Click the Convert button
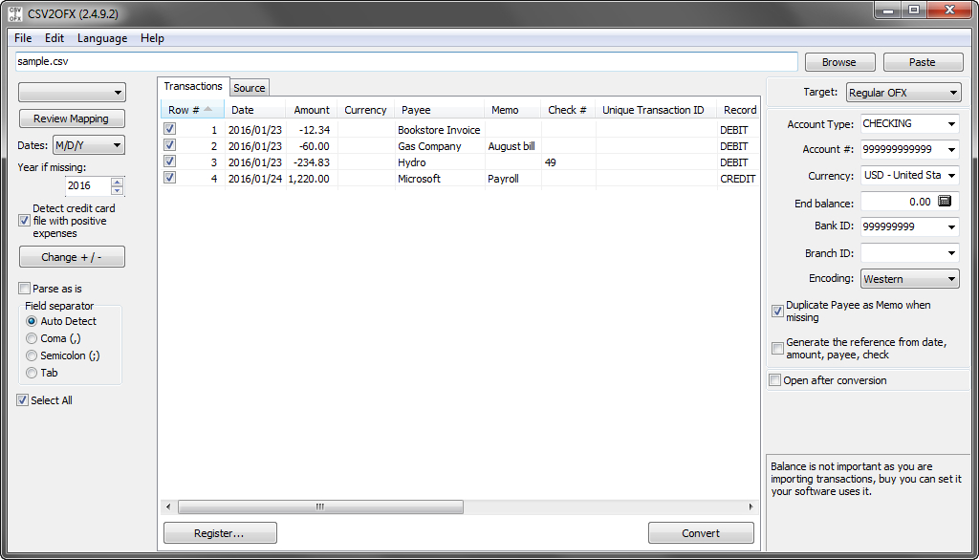 click(701, 533)
